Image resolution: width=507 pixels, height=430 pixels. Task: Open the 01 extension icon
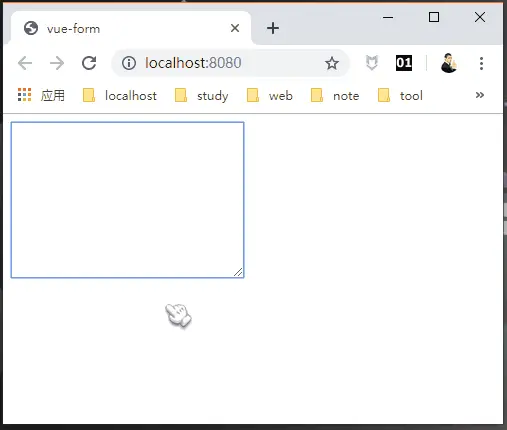[404, 63]
